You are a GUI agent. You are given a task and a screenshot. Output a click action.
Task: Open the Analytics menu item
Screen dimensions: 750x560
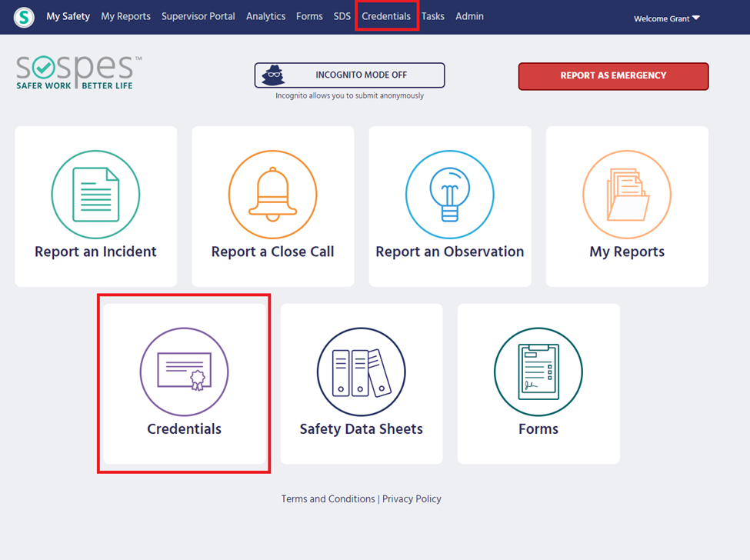tap(265, 16)
